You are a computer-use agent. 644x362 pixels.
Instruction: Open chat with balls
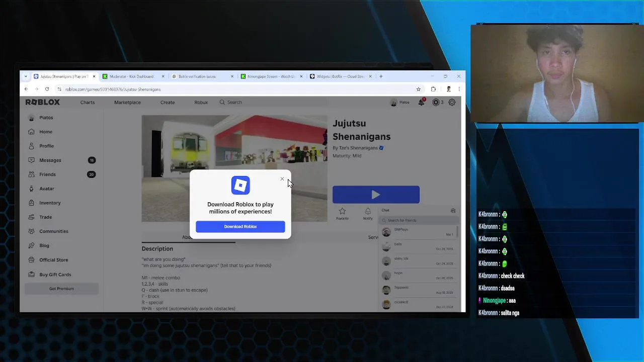tap(418, 246)
